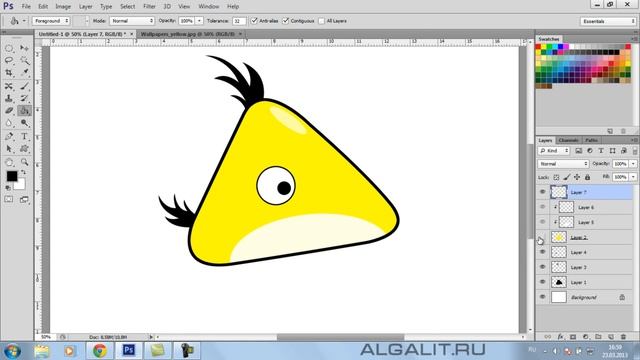Select the Paint Bucket tool
This screenshot has width=640, height=360.
coord(24,111)
